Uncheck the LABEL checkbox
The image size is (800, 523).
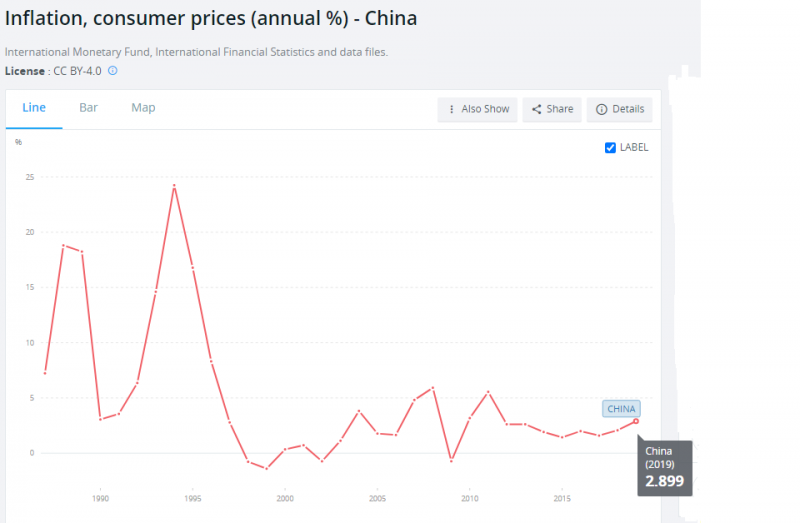click(611, 148)
